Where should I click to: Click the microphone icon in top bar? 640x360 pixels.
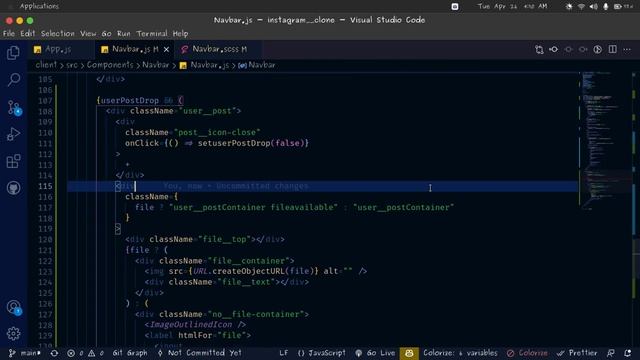tap(606, 7)
